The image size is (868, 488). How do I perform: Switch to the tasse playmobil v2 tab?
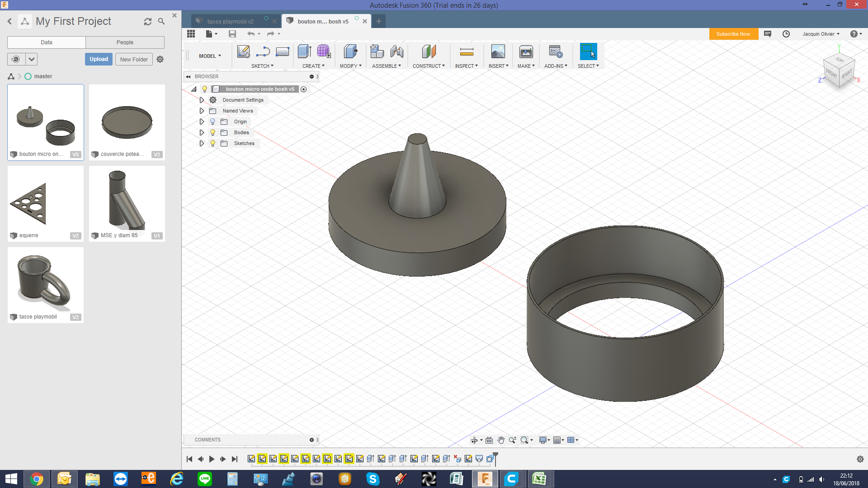[x=230, y=21]
